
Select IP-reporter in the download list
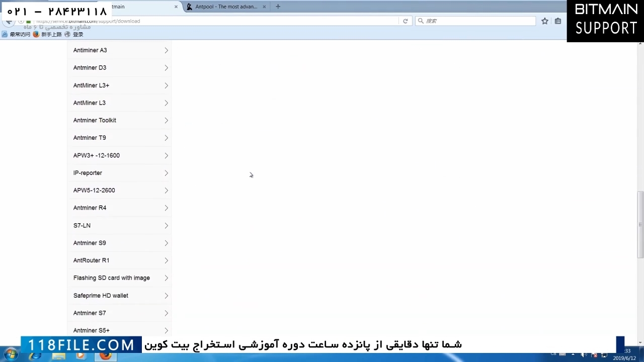pyautogui.click(x=120, y=173)
